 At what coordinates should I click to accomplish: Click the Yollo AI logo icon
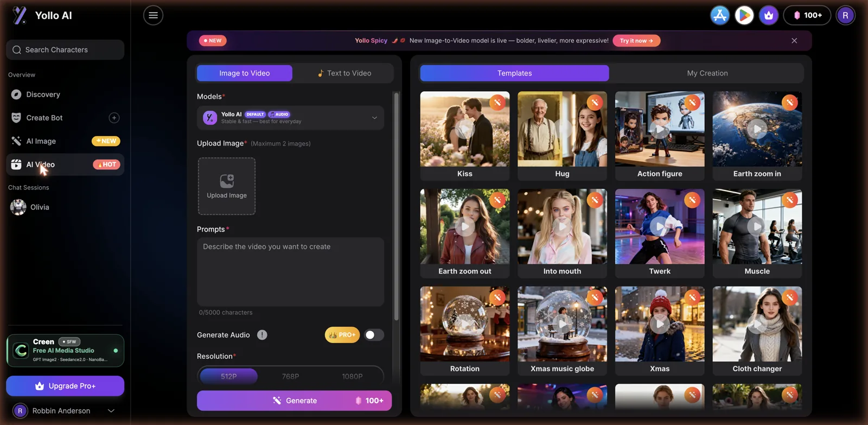pos(20,15)
